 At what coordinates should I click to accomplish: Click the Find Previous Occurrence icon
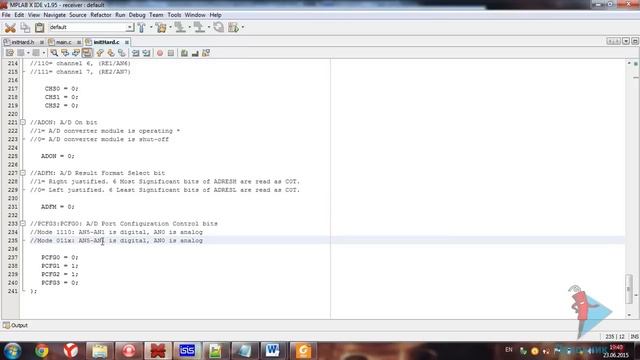pyautogui.click(x=65, y=53)
